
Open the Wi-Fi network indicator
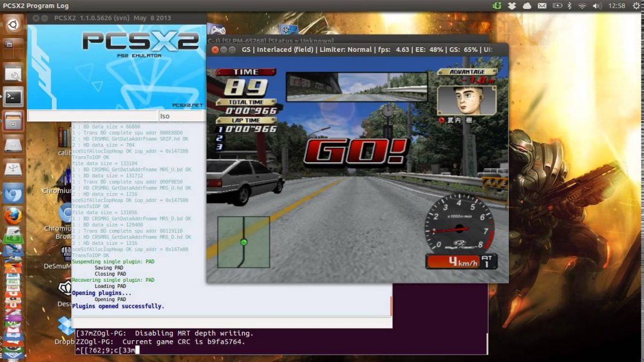(x=582, y=6)
